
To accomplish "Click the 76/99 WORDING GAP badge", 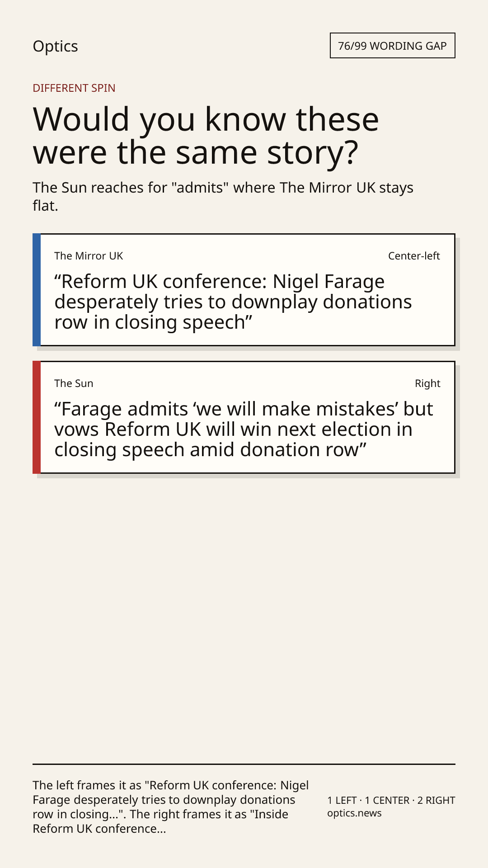I will click(392, 46).
